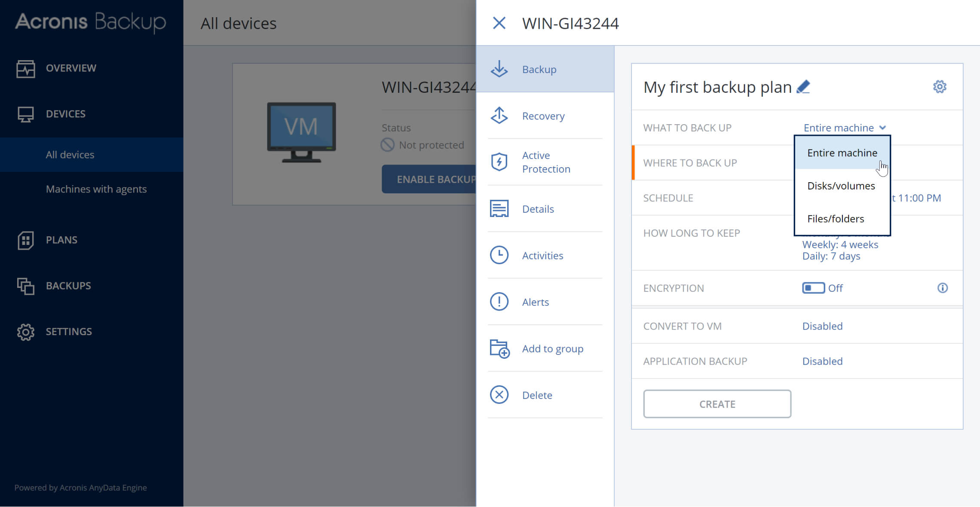Click the Recovery upload-arrow icon
This screenshot has height=507, width=980.
[x=499, y=116]
